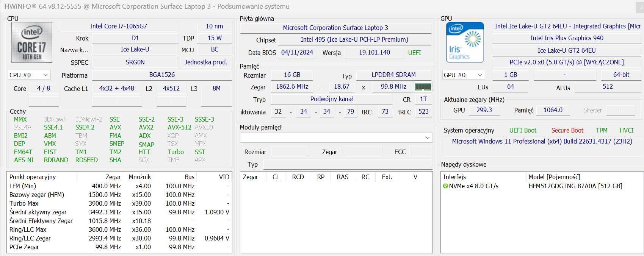Click the Cache L1 value 4x32 + 4x48
This screenshot has width=644, height=256.
coord(117,88)
